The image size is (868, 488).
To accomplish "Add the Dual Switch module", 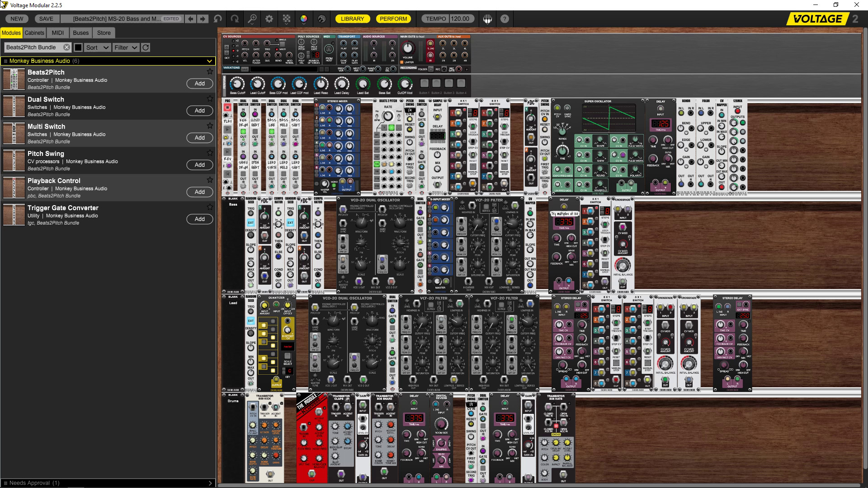I will 199,111.
